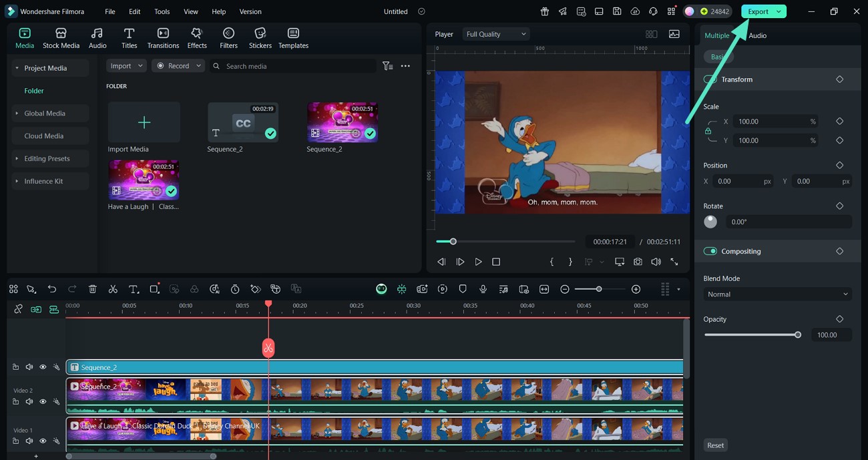Enter fullscreen preview with expand icon
Screen dimensions: 868x460
674,262
